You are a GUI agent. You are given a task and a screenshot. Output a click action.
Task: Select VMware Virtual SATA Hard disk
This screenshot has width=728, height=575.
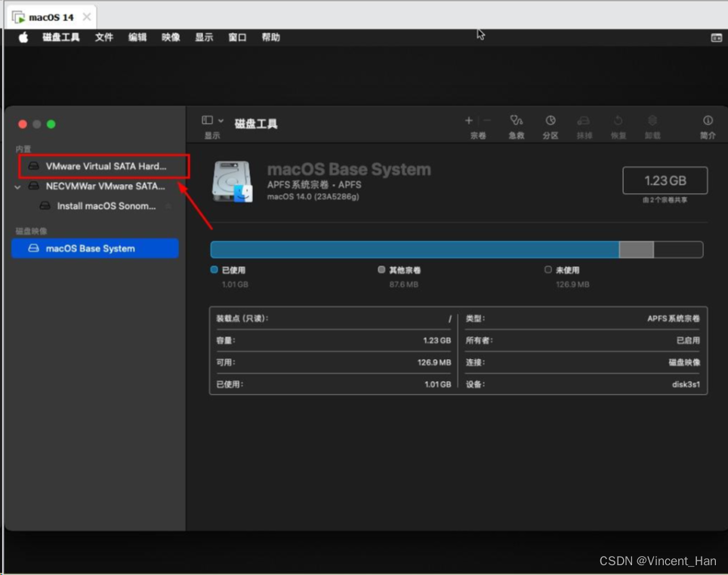coord(104,166)
